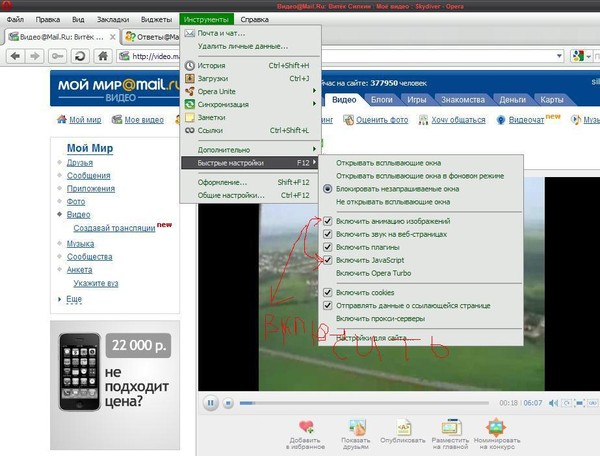The image size is (600, 456).
Task: Open Заметки notes entry
Action: point(251,117)
